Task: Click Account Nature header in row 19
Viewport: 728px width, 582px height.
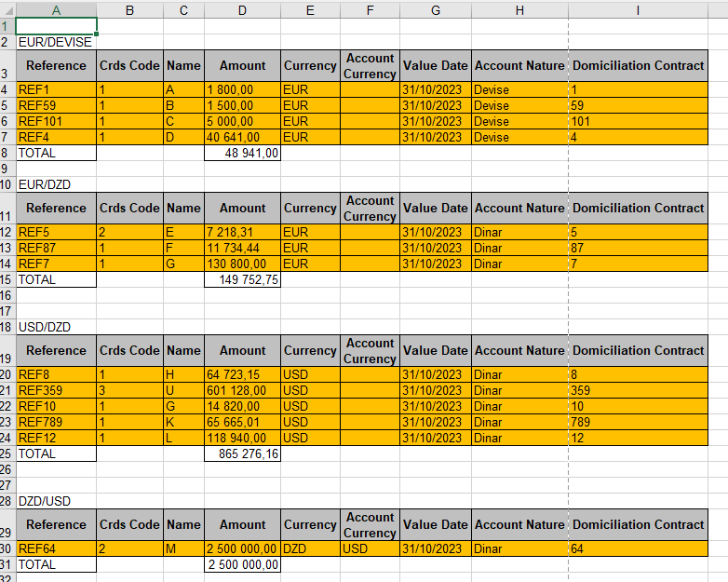Action: [519, 351]
